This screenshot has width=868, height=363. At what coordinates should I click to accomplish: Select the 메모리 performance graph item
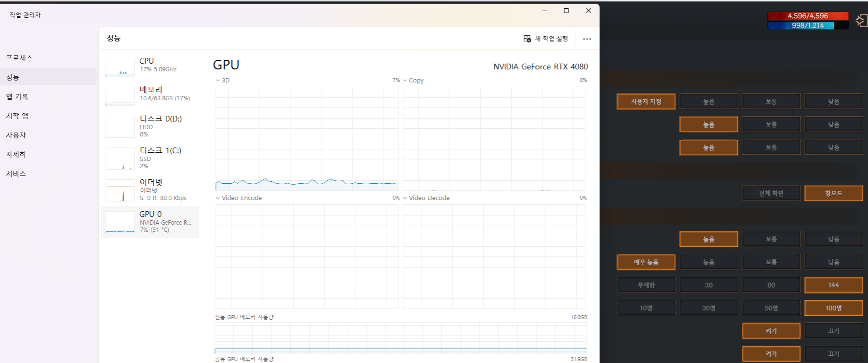[120, 96]
